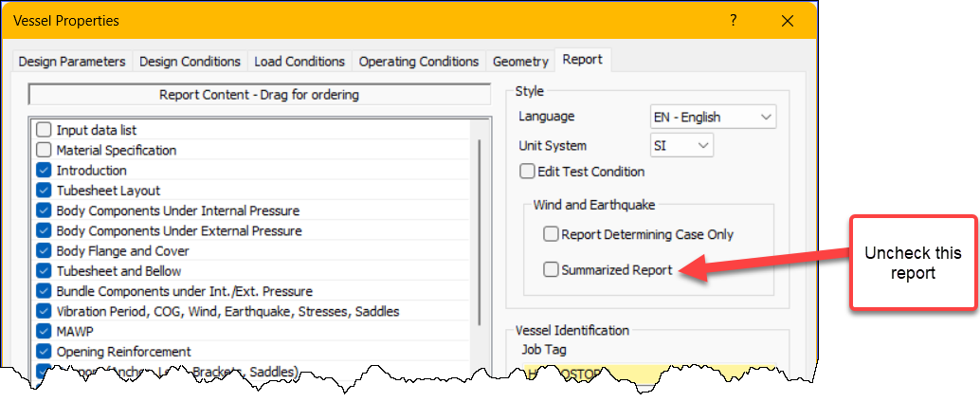
Task: Uncheck Body Components Under Internal Pressure
Action: tap(44, 210)
